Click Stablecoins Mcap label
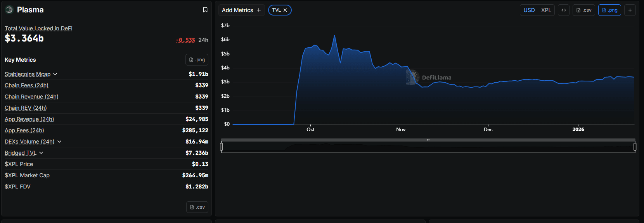644x223 pixels. click(x=28, y=74)
